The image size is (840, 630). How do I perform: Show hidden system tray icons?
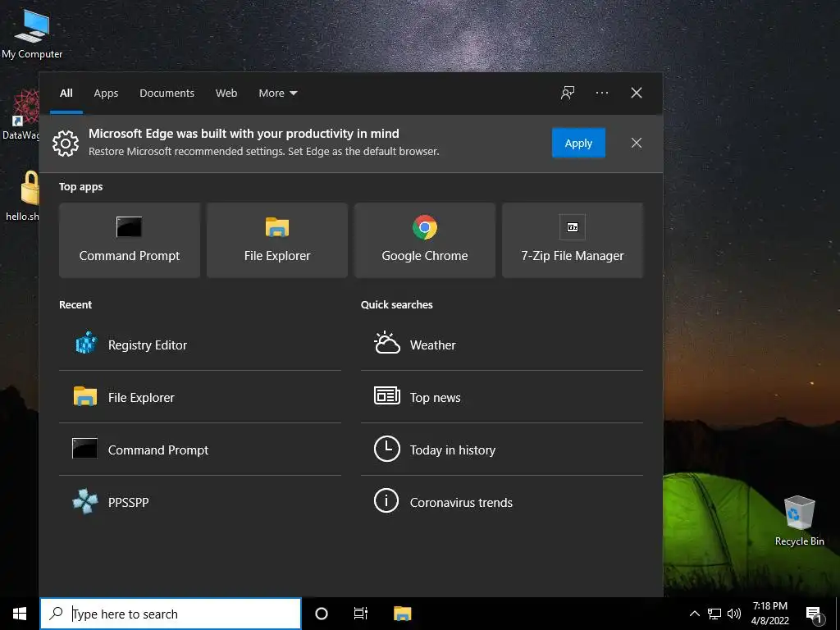[x=694, y=614]
